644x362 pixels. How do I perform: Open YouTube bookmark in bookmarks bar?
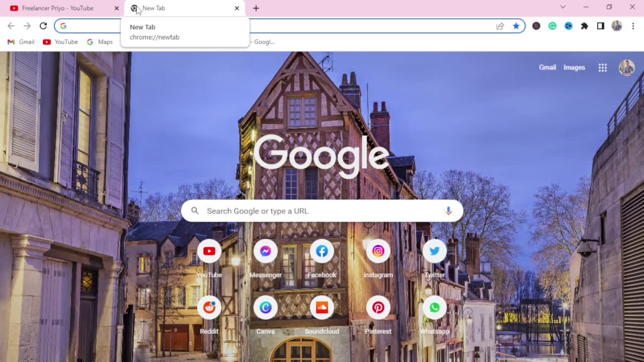(x=60, y=42)
